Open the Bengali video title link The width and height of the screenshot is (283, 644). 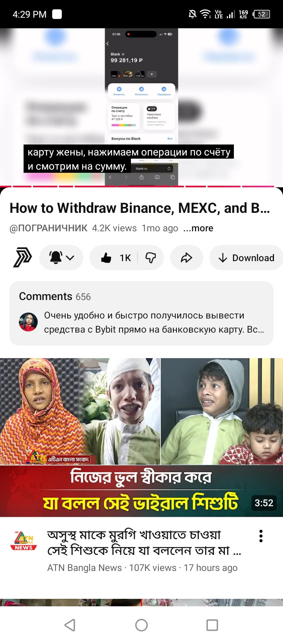click(144, 543)
